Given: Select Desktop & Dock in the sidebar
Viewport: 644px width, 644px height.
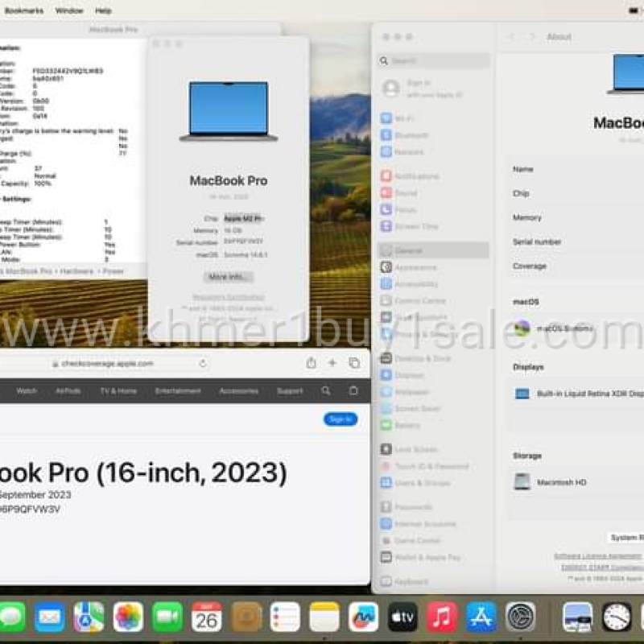Looking at the screenshot, I should point(433,358).
